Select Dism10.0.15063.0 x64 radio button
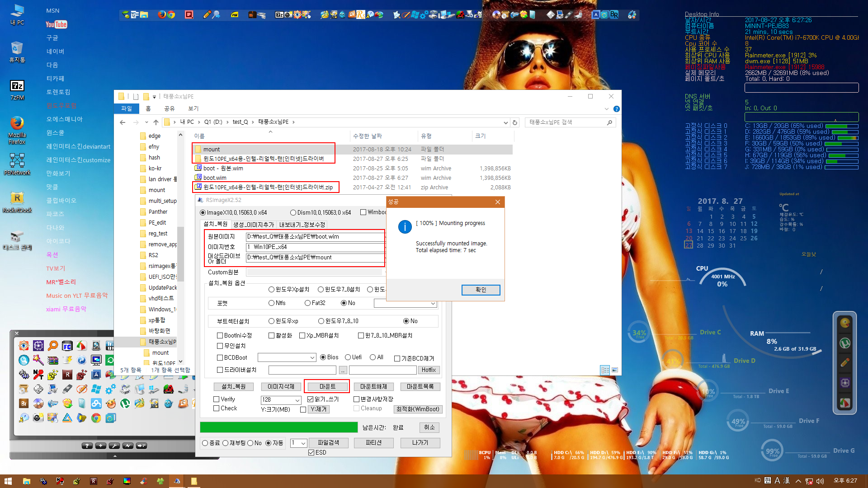 293,213
